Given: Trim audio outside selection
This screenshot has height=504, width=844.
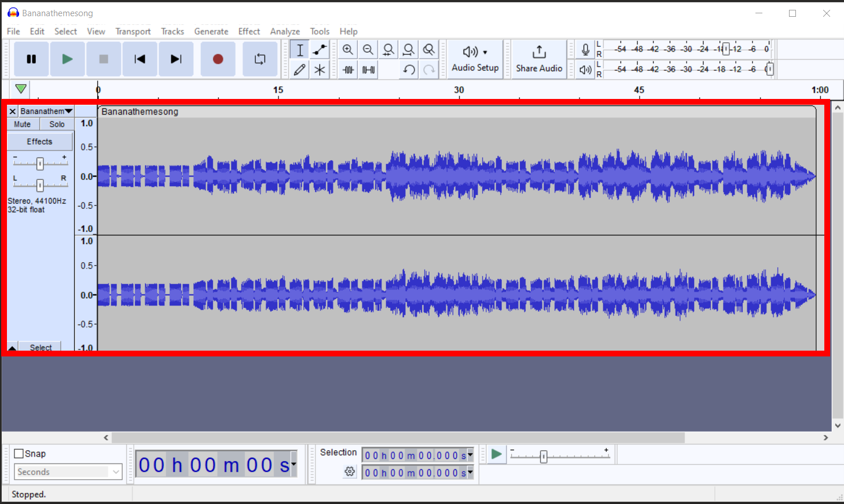Looking at the screenshot, I should click(x=348, y=69).
